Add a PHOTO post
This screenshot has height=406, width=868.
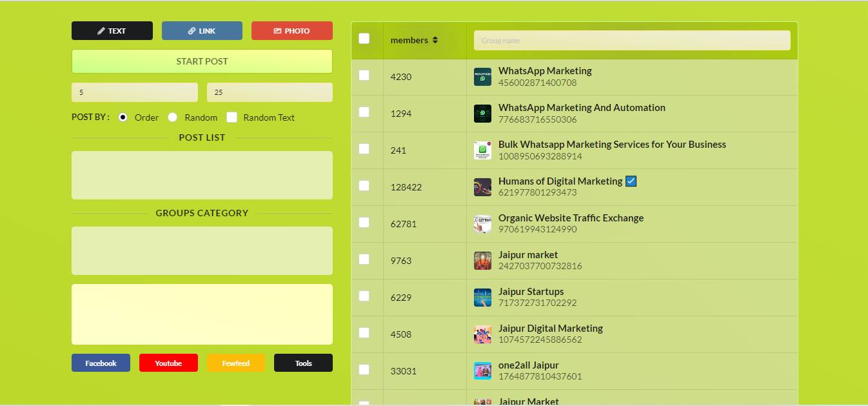[x=292, y=30]
